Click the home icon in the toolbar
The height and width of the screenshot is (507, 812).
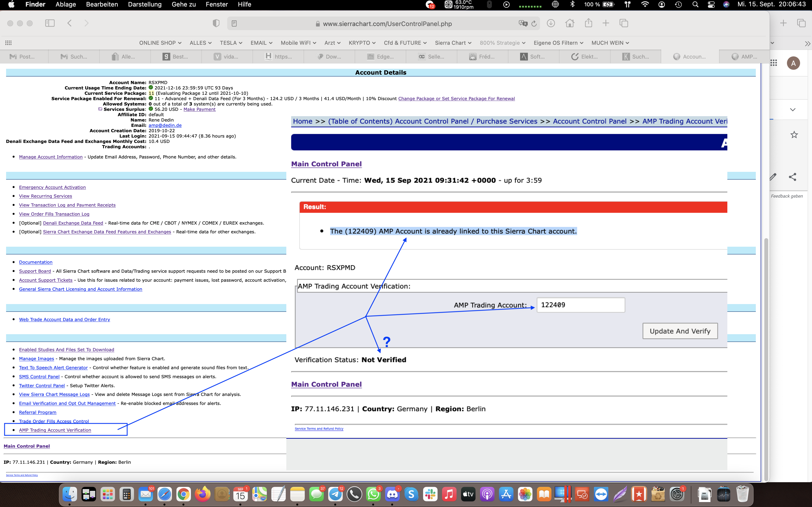pos(569,23)
